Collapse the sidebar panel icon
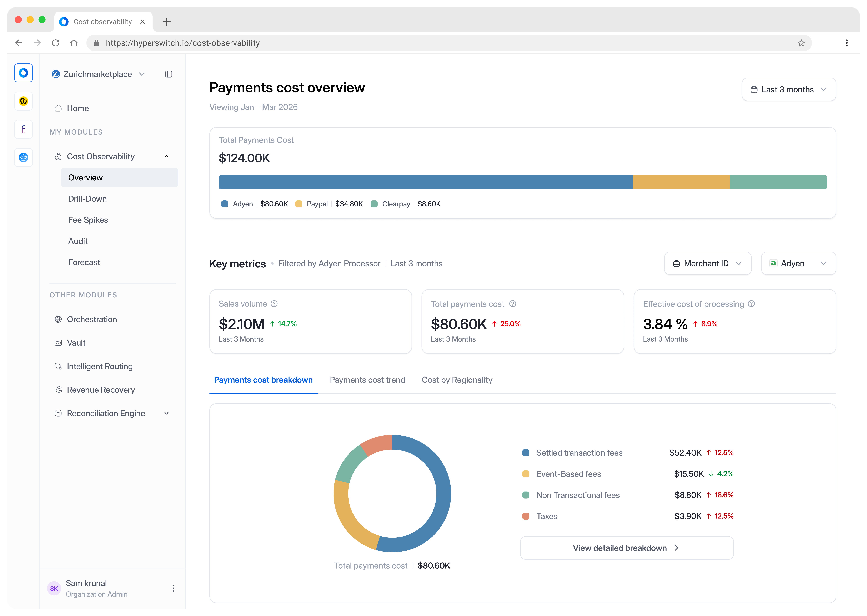 click(x=169, y=74)
